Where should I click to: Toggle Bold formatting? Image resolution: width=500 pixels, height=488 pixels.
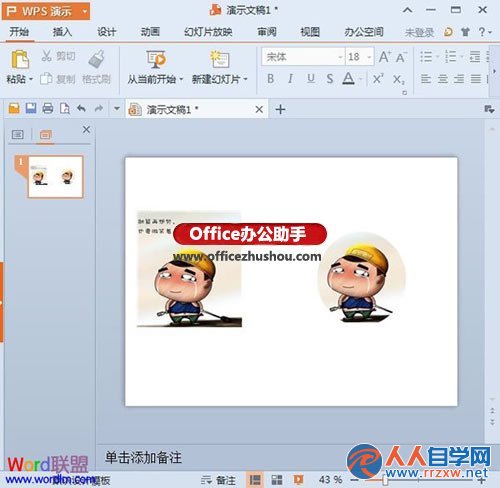(x=271, y=79)
